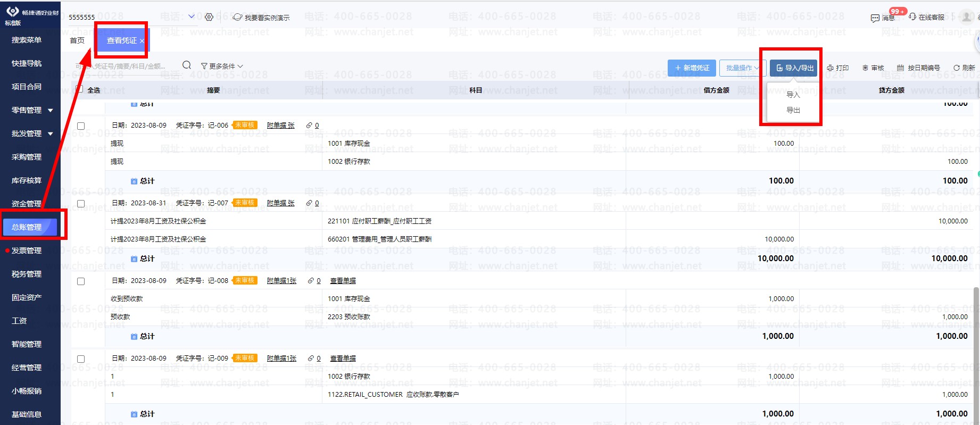Select 导出 from the import/export menu
This screenshot has width=980, height=425.
793,110
